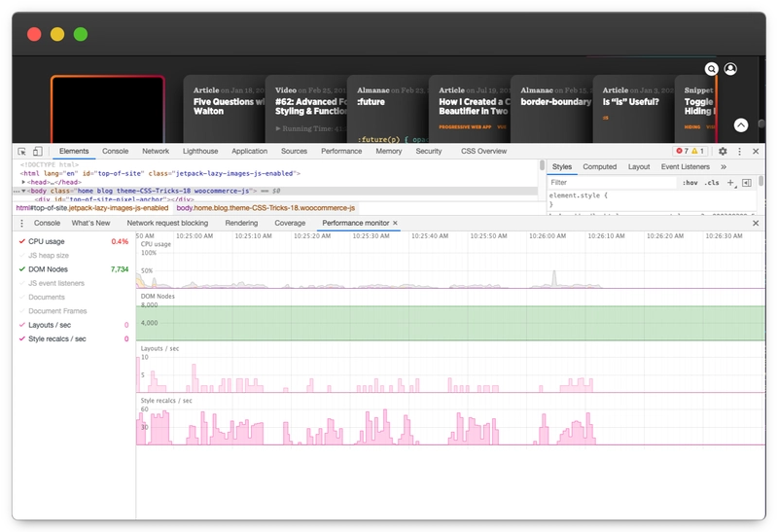This screenshot has width=778, height=532.
Task: Open the CSS Overview tab
Action: [483, 152]
